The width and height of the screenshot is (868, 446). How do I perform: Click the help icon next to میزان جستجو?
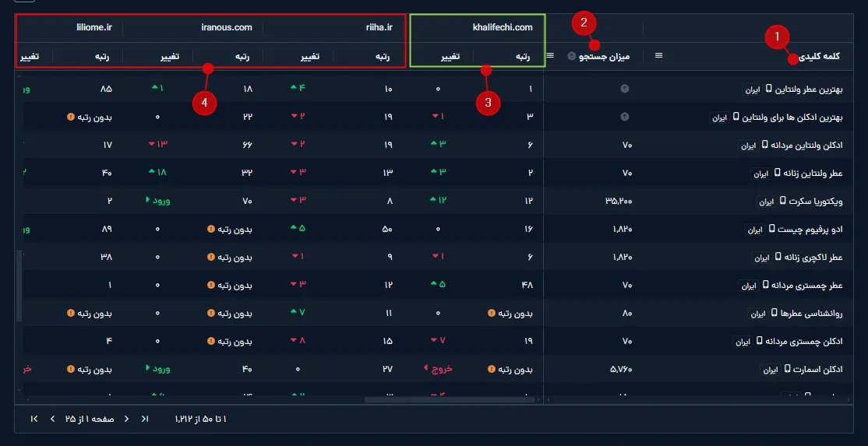[573, 56]
